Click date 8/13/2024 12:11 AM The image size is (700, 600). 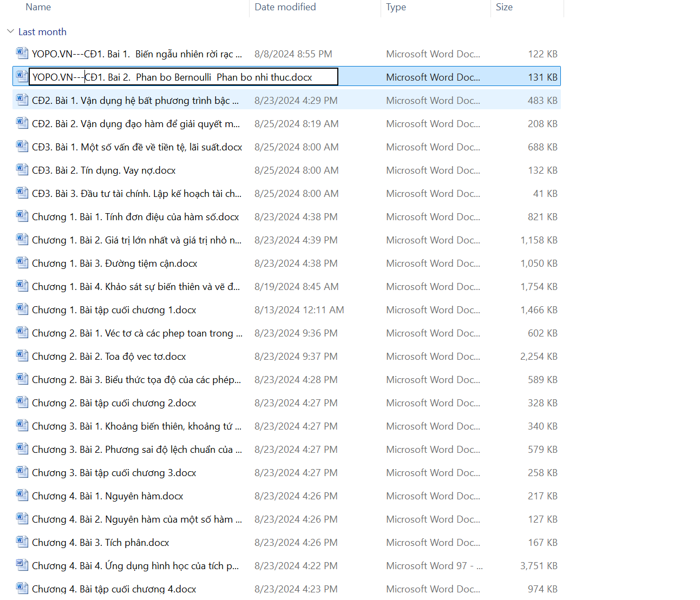click(299, 310)
